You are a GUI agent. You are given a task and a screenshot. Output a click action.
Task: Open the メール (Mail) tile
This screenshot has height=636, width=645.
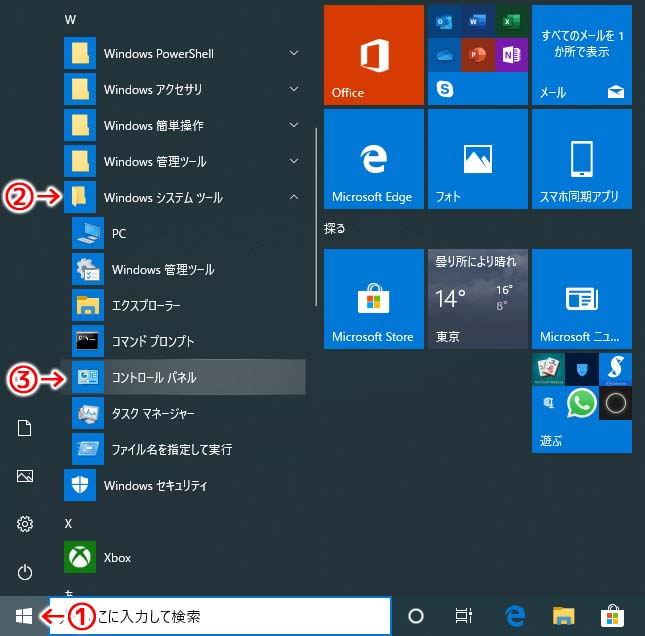pos(582,55)
